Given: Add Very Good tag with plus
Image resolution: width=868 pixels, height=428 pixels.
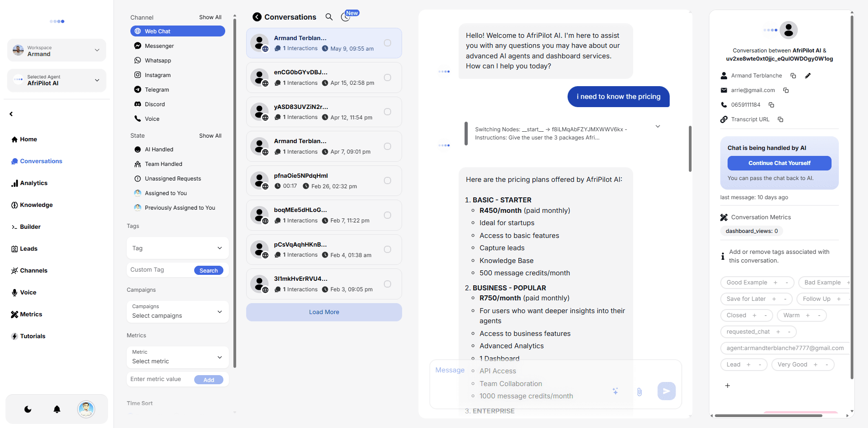Looking at the screenshot, I should tap(816, 365).
